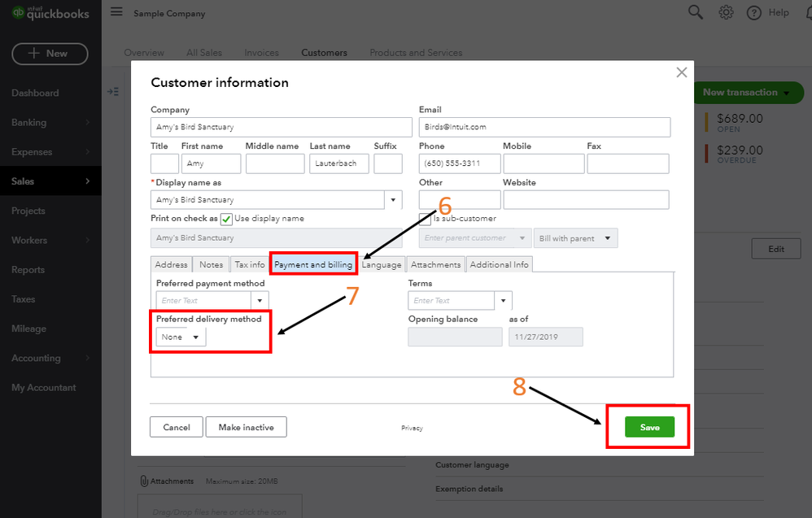The width and height of the screenshot is (812, 518).
Task: Click the Opening balance field
Action: coord(455,337)
